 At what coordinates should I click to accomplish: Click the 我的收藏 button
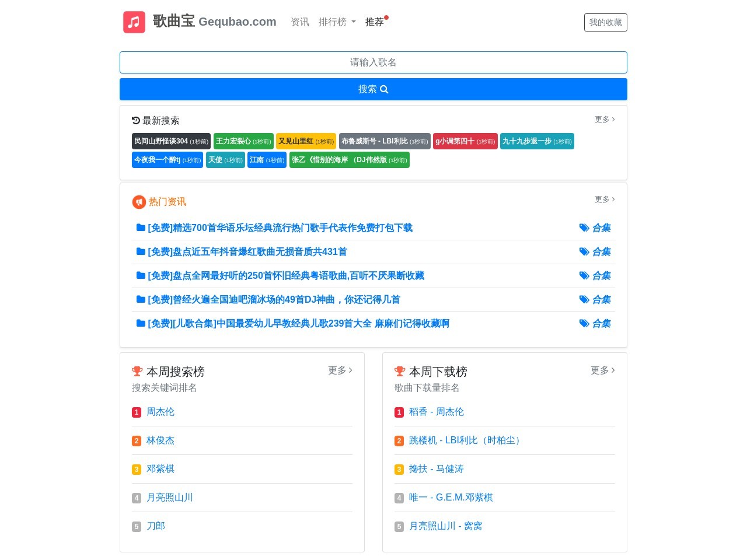click(605, 22)
